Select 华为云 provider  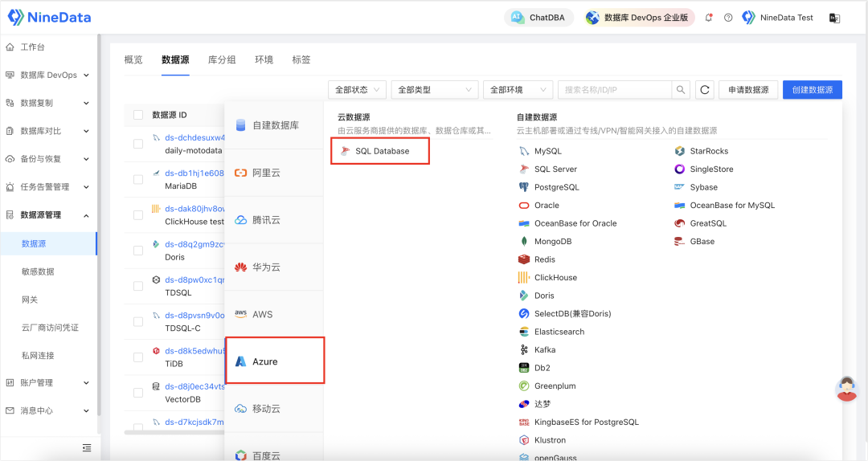[275, 267]
